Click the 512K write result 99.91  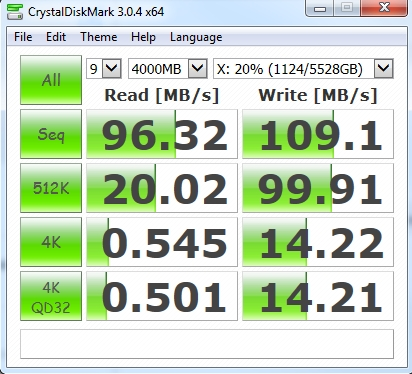[x=318, y=188]
